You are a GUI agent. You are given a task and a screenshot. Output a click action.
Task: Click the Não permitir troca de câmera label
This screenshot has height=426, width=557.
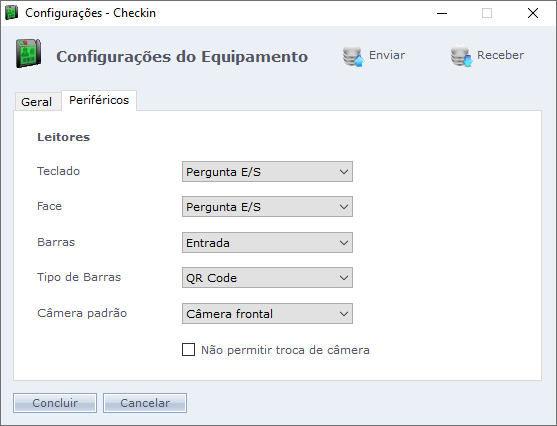tap(285, 350)
